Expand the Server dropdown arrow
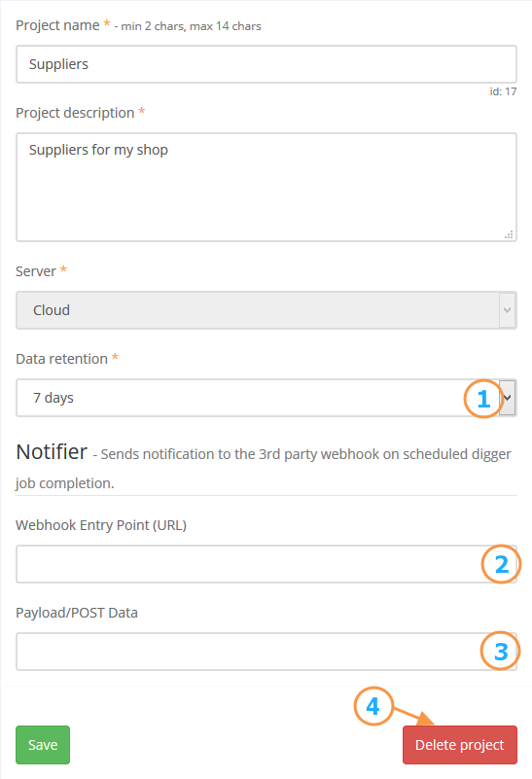The width and height of the screenshot is (532, 779). click(x=507, y=310)
